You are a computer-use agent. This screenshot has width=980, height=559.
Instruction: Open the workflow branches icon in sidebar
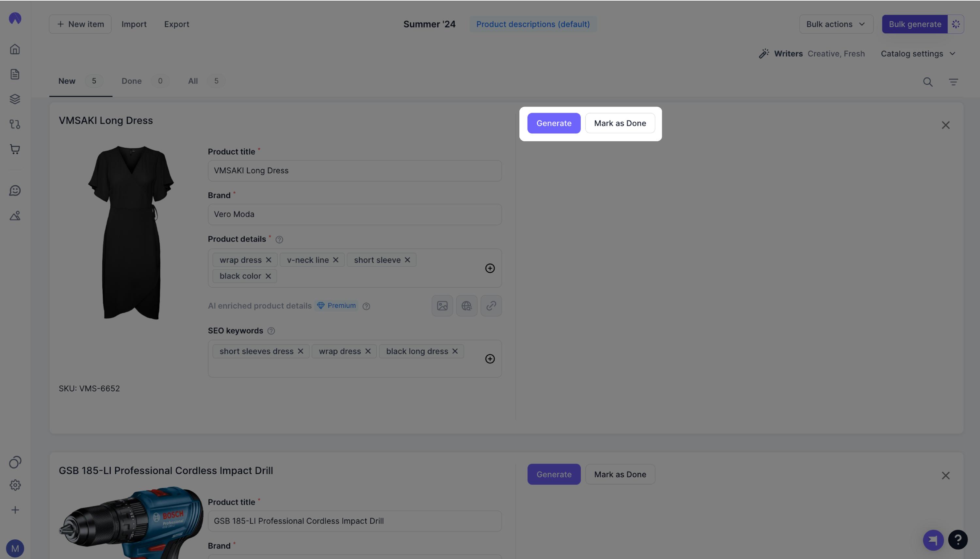point(15,124)
